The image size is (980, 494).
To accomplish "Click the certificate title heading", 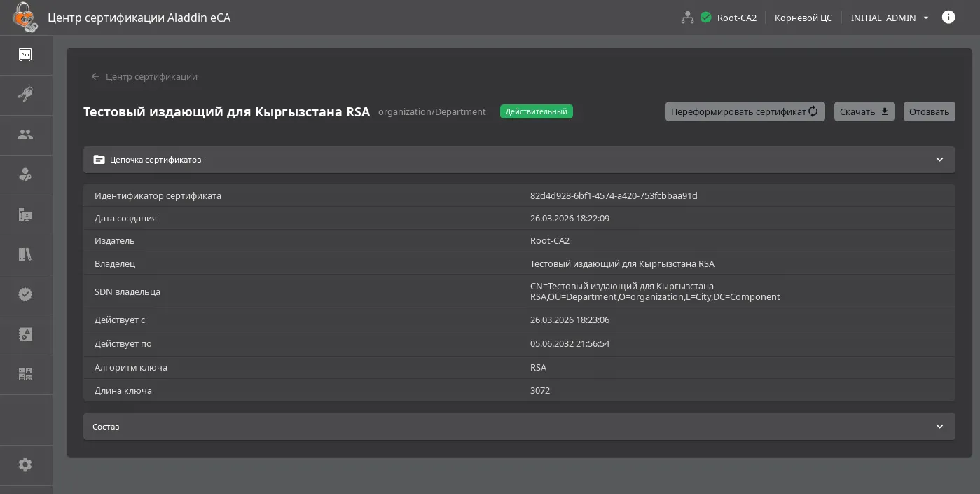I will [x=226, y=111].
